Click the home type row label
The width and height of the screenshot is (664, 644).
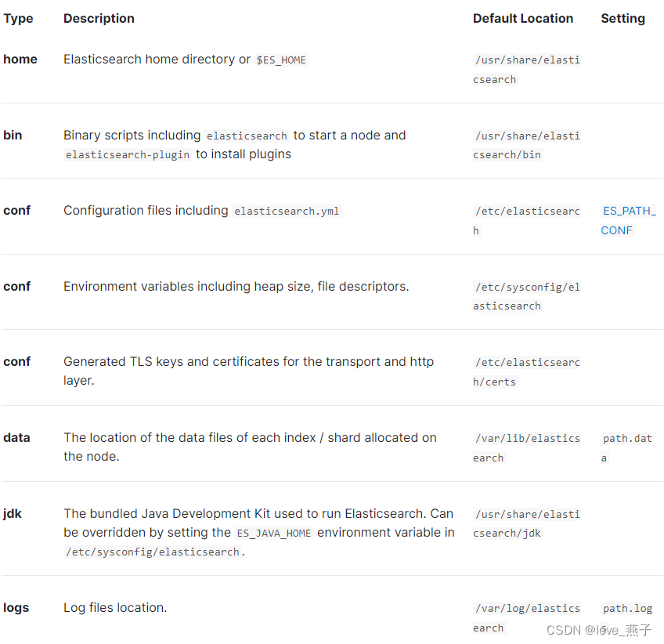click(20, 60)
